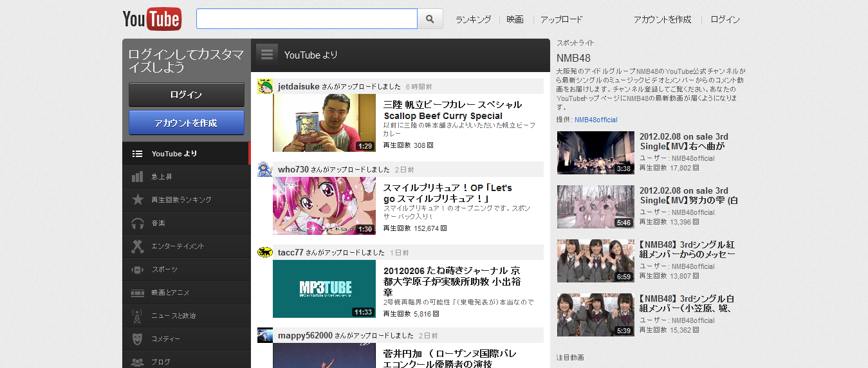
Task: Visit the jetdaisuke username link
Action: [299, 86]
